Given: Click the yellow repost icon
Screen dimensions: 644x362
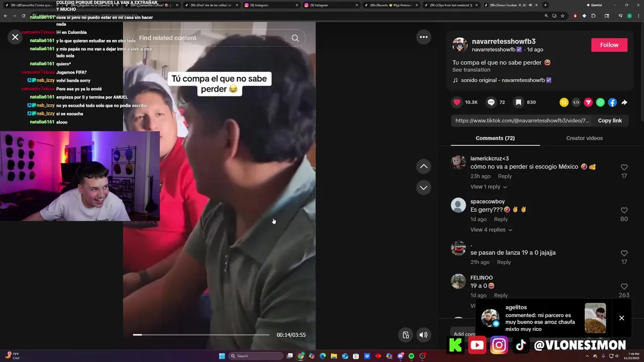Looking at the screenshot, I should coord(564,102).
